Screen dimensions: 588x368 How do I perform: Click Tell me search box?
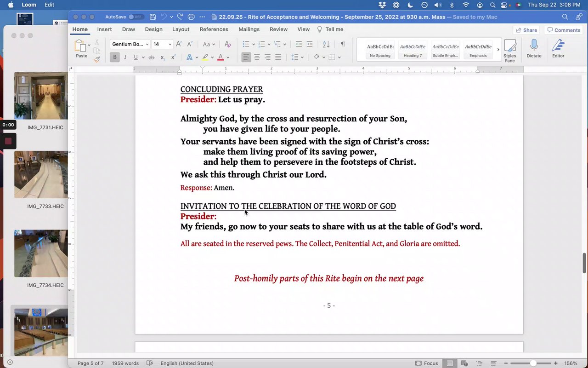click(330, 29)
